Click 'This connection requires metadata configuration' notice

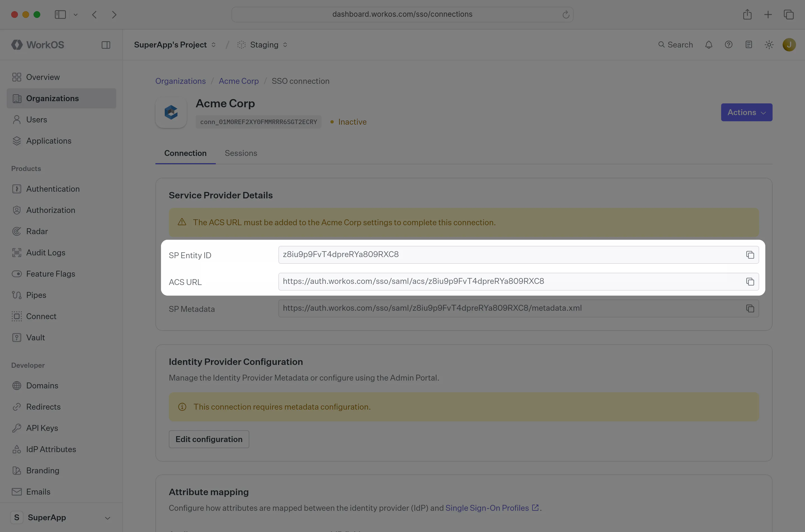pos(282,407)
